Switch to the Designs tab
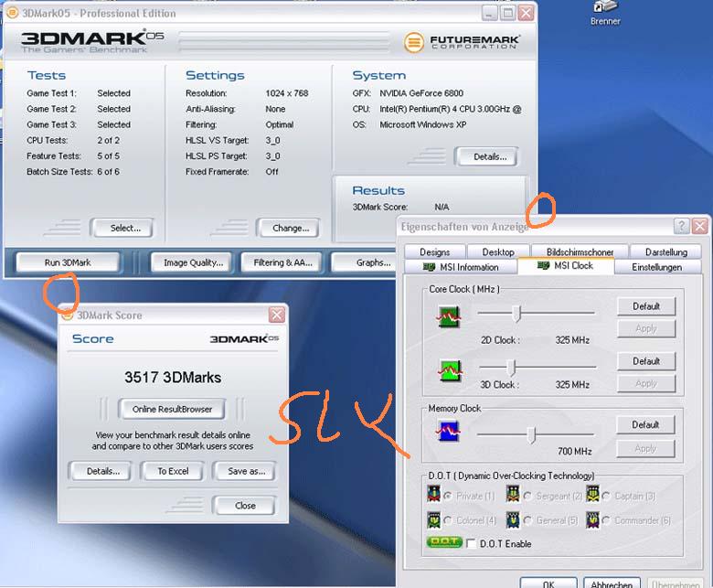713x588 pixels. point(435,252)
